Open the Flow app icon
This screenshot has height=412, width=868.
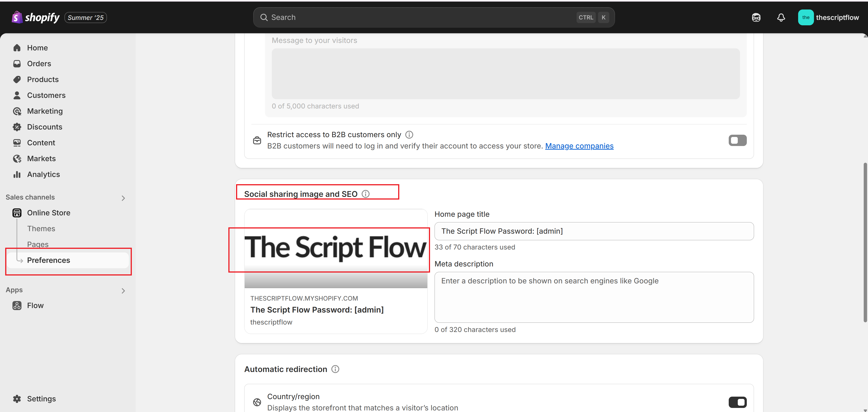point(17,306)
